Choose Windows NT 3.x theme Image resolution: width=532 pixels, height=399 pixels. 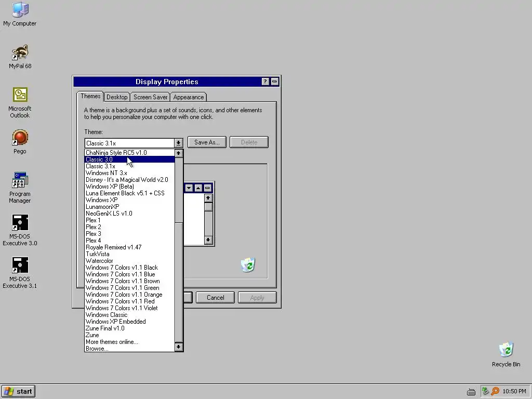(129, 173)
